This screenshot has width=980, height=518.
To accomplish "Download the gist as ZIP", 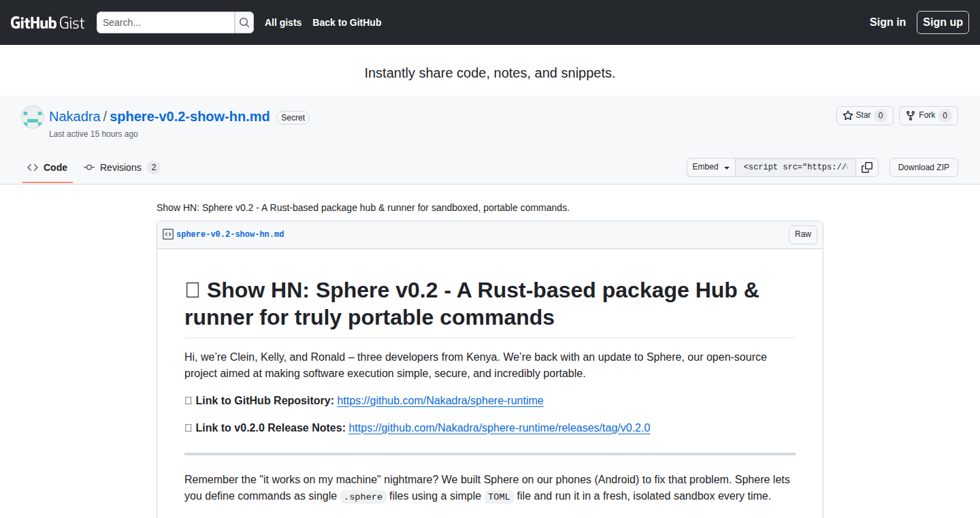I will pyautogui.click(x=924, y=167).
